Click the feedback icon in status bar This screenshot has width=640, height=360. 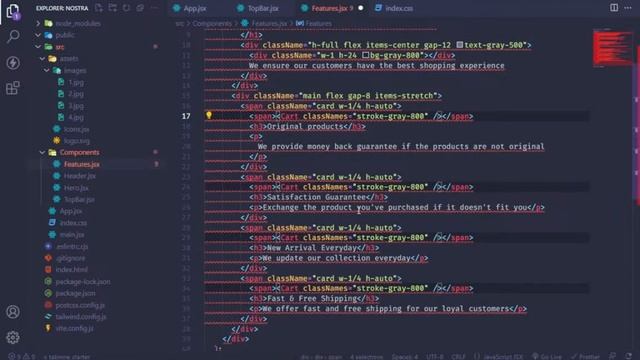(612, 356)
